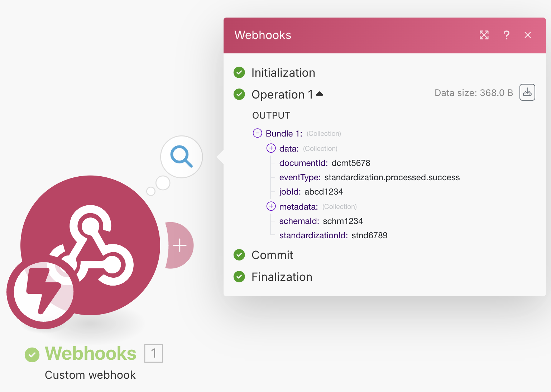Click the Webhooks panel header title
Screen dimensions: 551x392
click(x=263, y=35)
